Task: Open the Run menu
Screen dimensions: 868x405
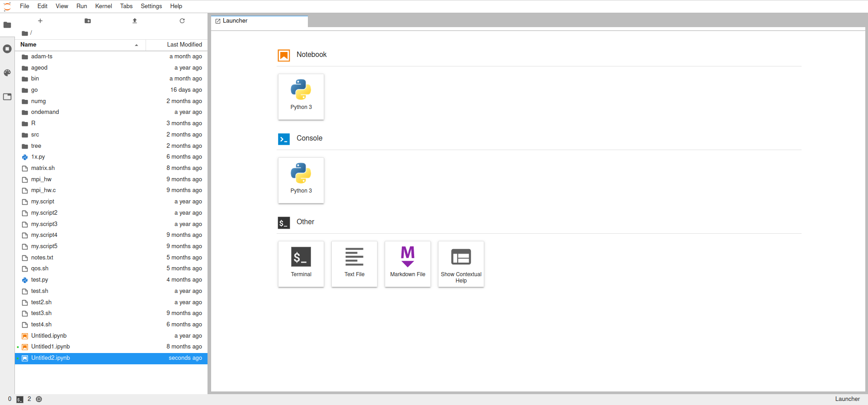Action: pyautogui.click(x=82, y=6)
